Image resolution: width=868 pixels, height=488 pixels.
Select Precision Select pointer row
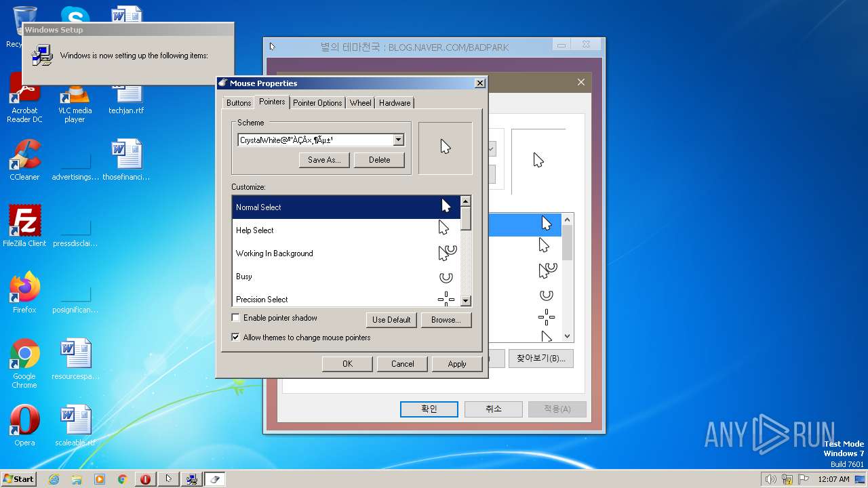click(x=346, y=298)
